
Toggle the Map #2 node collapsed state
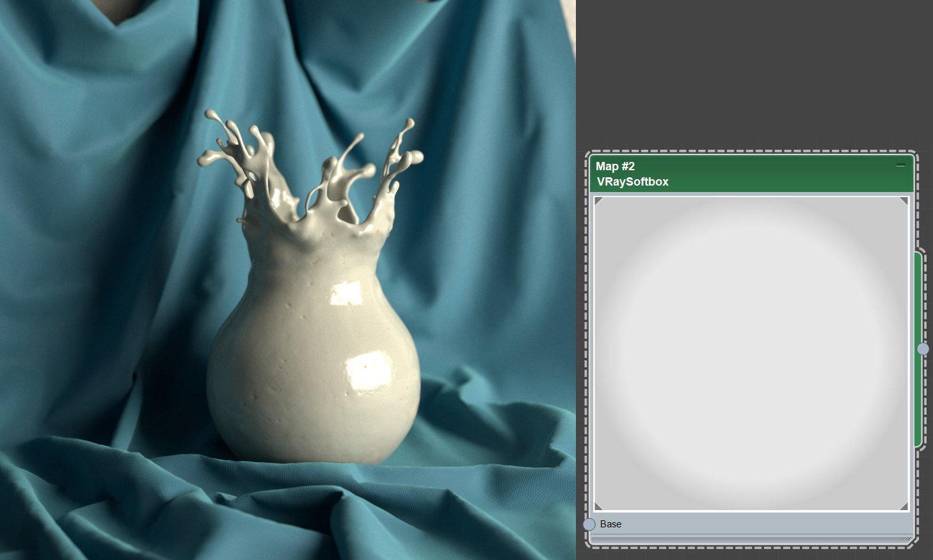(901, 165)
